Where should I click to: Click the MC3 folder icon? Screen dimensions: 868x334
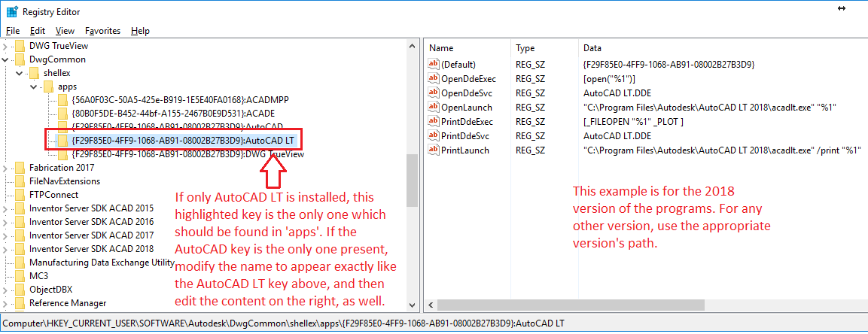coord(20,276)
